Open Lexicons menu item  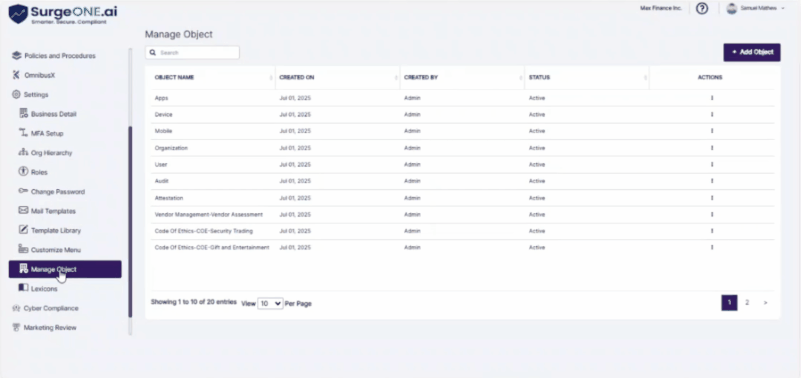click(x=44, y=289)
